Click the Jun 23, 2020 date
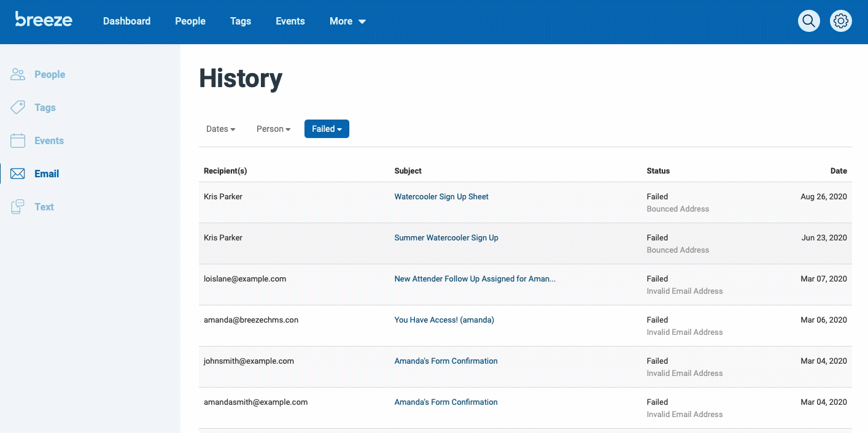Viewport: 868px width, 433px height. pos(824,238)
